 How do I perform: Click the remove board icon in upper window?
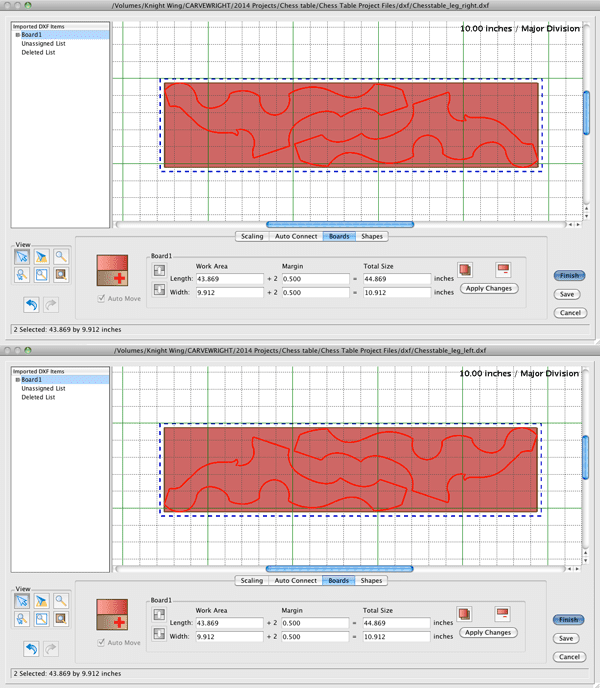click(503, 270)
